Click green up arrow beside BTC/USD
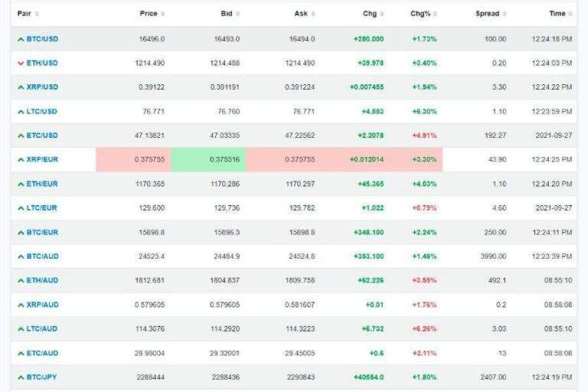 (21, 39)
